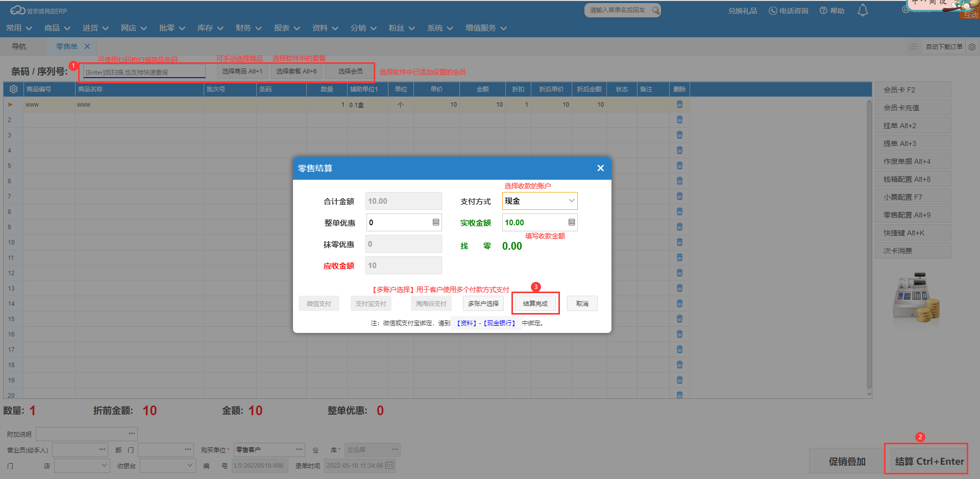Click the 取消 button in dialog
The image size is (980, 479).
click(582, 304)
